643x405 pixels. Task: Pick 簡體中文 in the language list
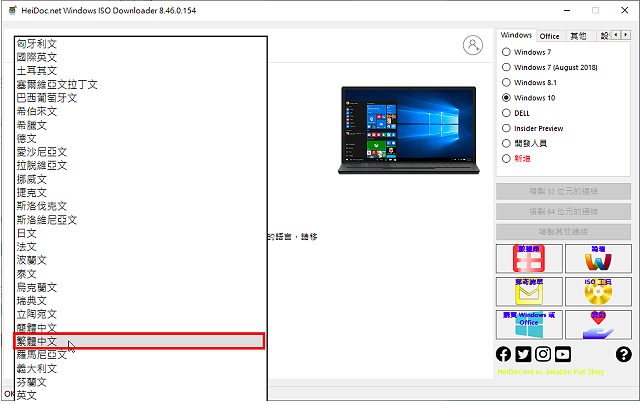click(141, 328)
